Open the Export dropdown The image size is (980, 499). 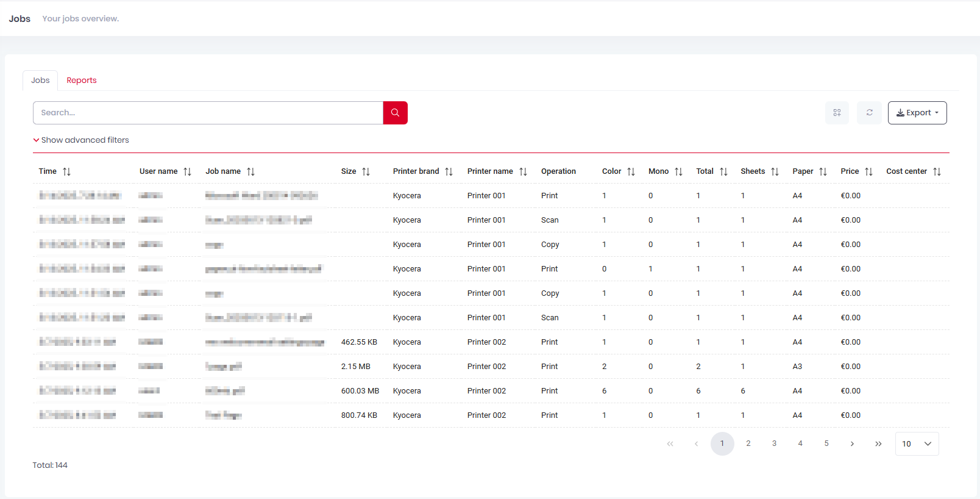pos(917,113)
